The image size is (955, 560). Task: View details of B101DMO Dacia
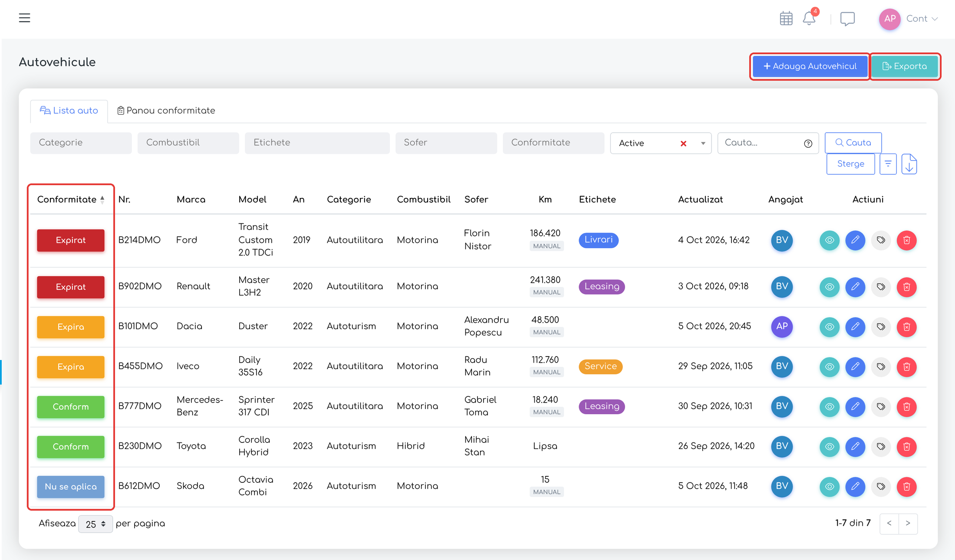pos(830,327)
